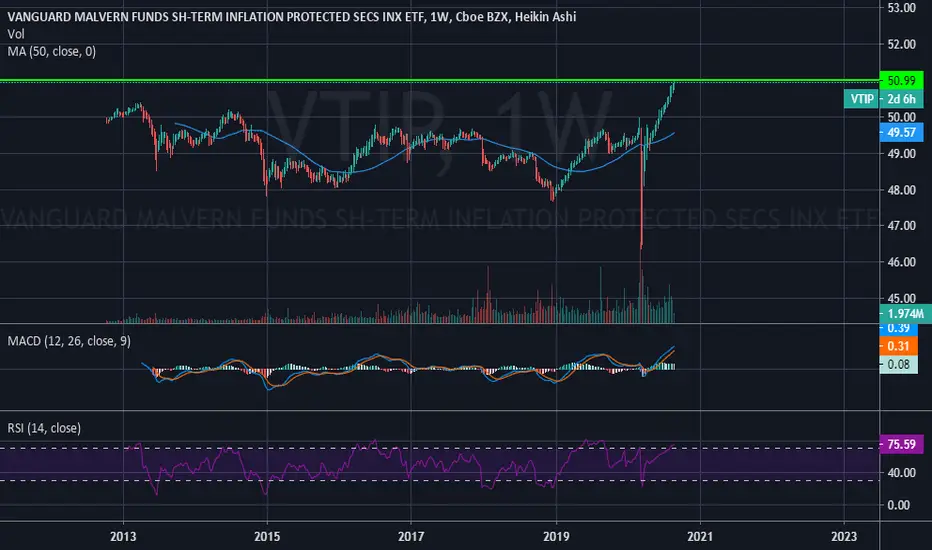Open the MA (50, close, 0) indicator legend

[52, 52]
